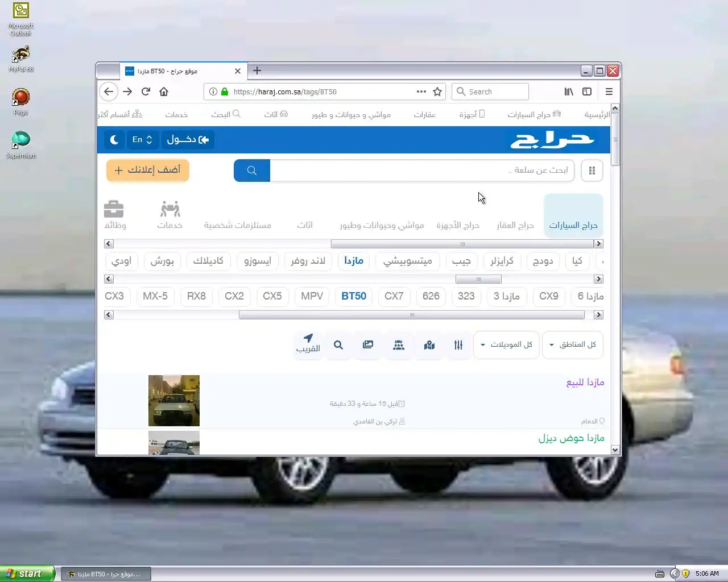Select the MX-5 model chip

click(155, 296)
